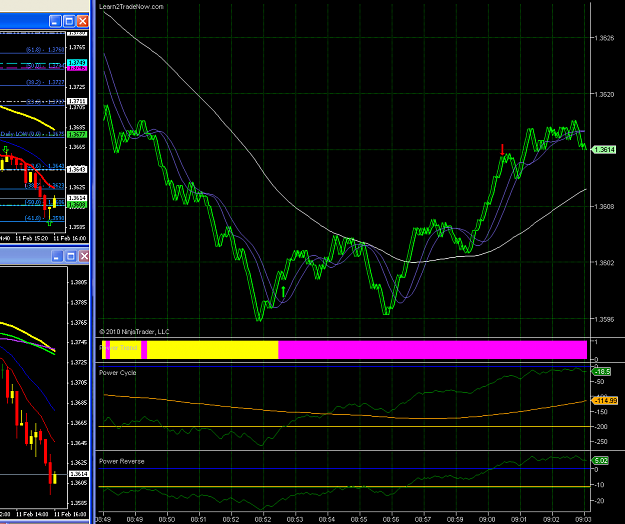Viewport: 625px width, 524px height.
Task: Click the green down arrow in upper-left chart
Action: [x=6, y=151]
